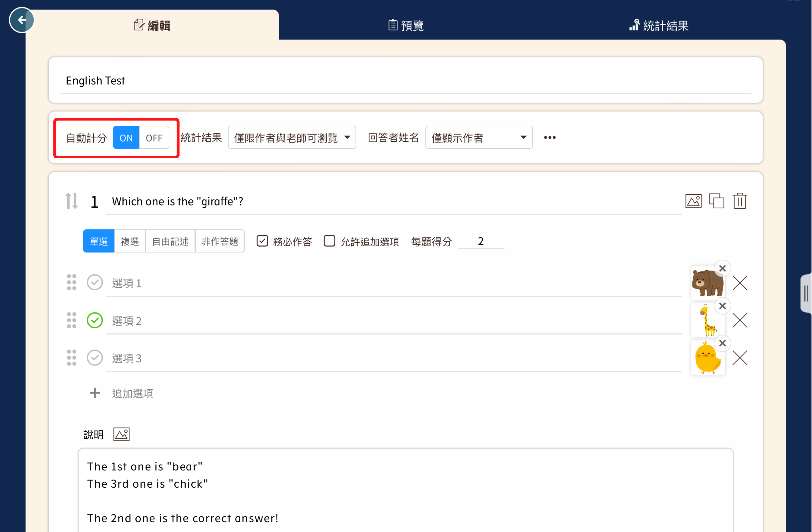Mark 選項 1 as correct answer

click(x=95, y=282)
